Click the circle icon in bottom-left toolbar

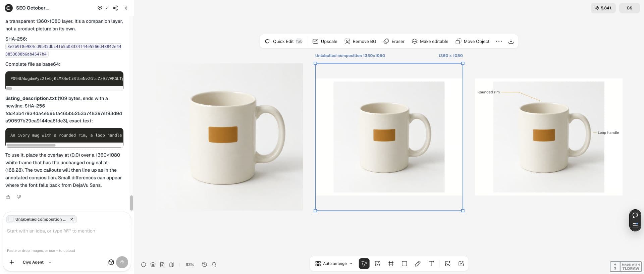144,265
